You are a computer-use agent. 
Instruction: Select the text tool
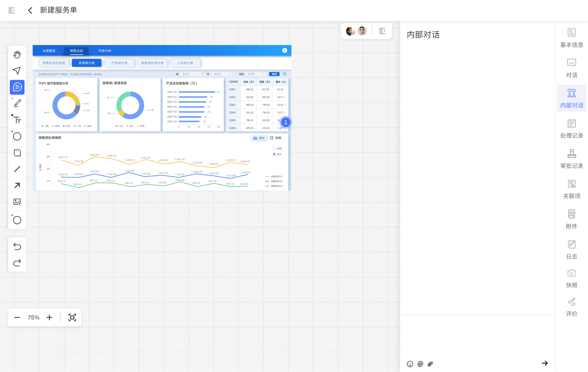click(x=17, y=120)
